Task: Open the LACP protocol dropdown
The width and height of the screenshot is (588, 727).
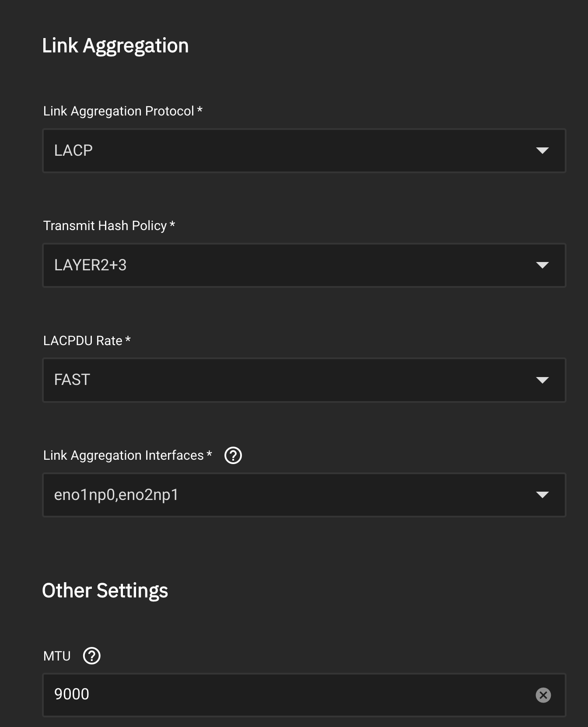Action: pos(289,150)
